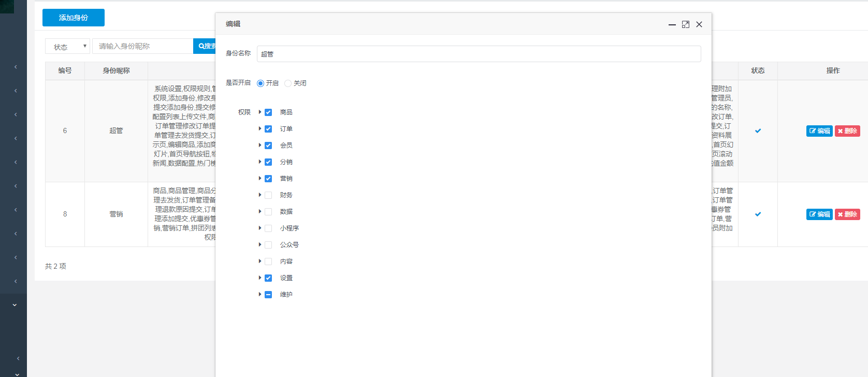868x377 pixels.
Task: Toggle the 订单 permission checkbox
Action: (x=268, y=129)
